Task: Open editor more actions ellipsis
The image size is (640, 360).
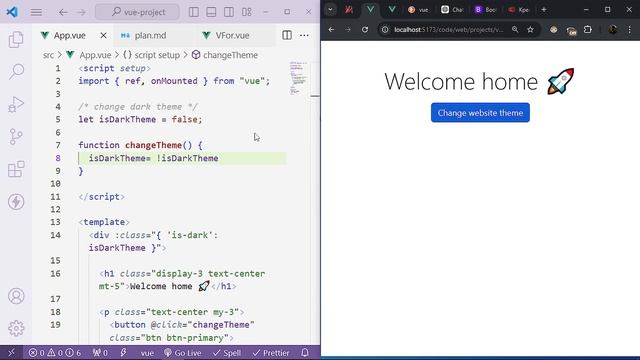Action: click(304, 35)
